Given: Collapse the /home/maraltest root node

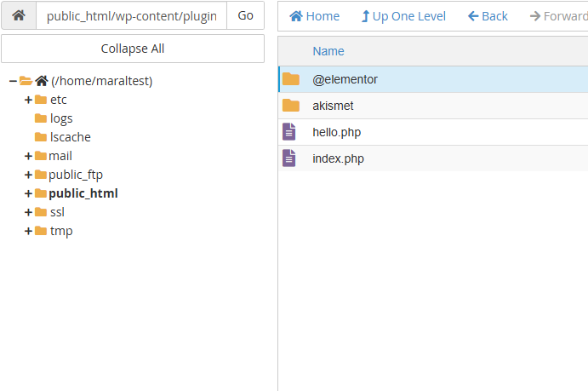Looking at the screenshot, I should point(13,81).
